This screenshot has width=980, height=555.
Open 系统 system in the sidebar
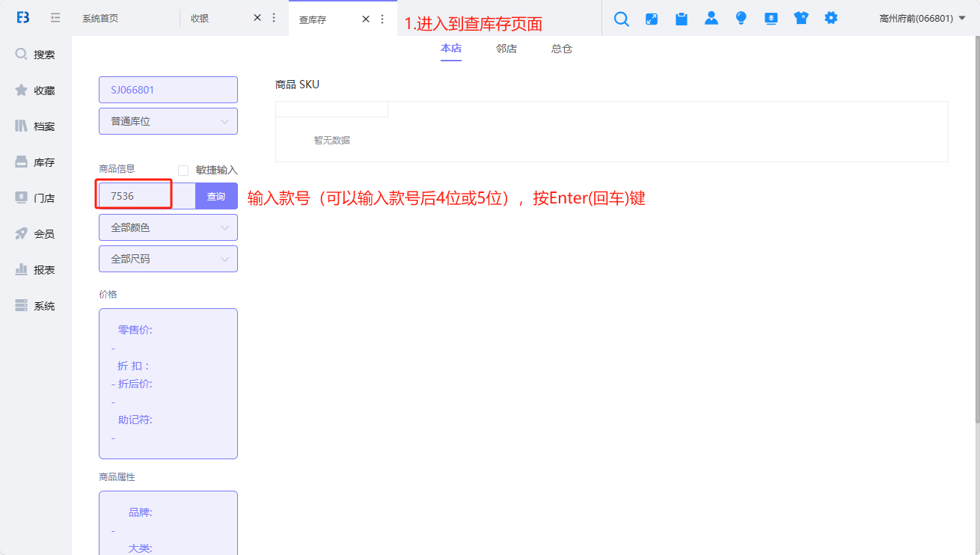tap(36, 306)
